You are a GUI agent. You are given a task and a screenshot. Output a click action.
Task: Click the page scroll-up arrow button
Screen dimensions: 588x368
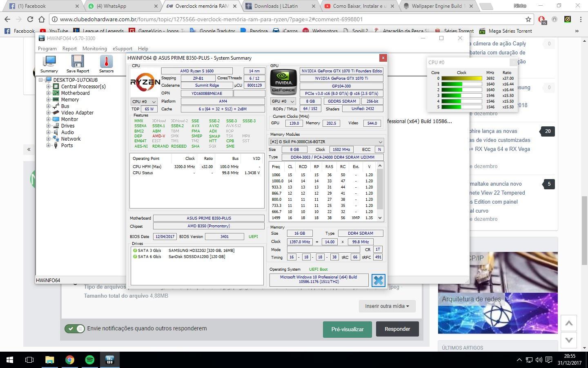tap(569, 323)
